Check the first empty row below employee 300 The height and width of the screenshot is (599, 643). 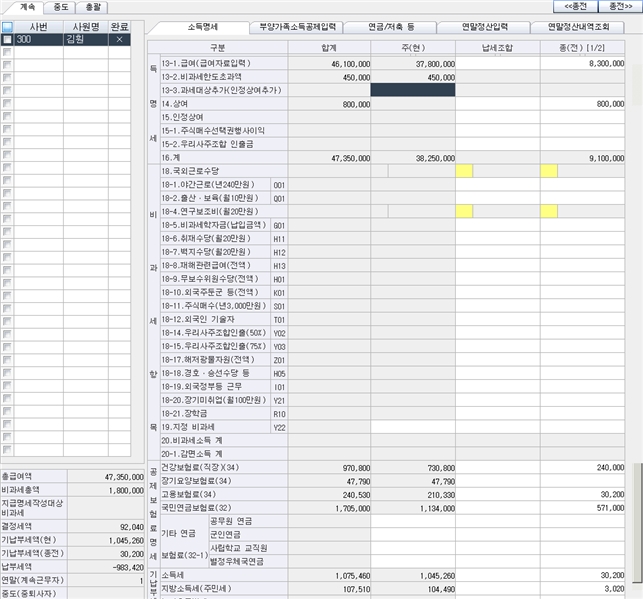(8, 52)
